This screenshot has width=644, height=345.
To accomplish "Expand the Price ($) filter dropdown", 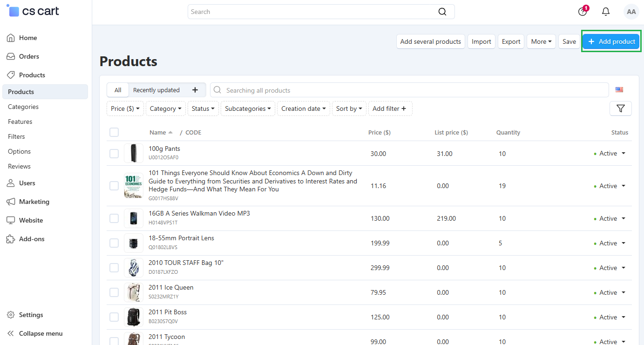I will (x=125, y=108).
